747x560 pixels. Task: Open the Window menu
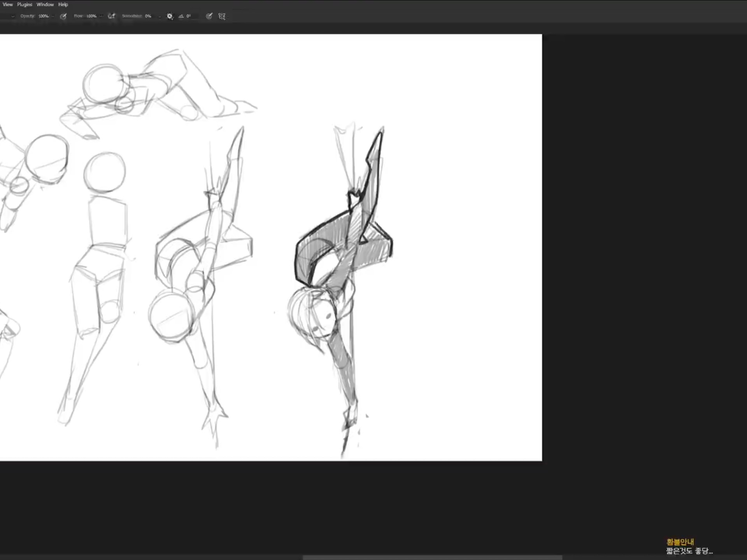(x=45, y=5)
